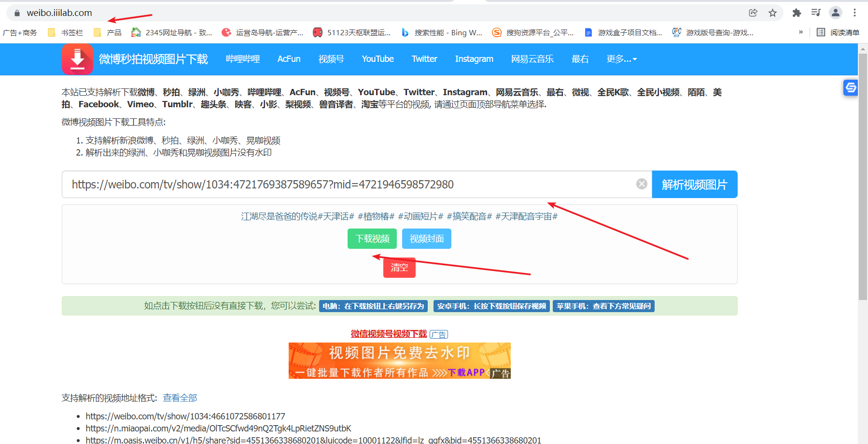
Task: Open the Chrome profile avatar
Action: (836, 13)
